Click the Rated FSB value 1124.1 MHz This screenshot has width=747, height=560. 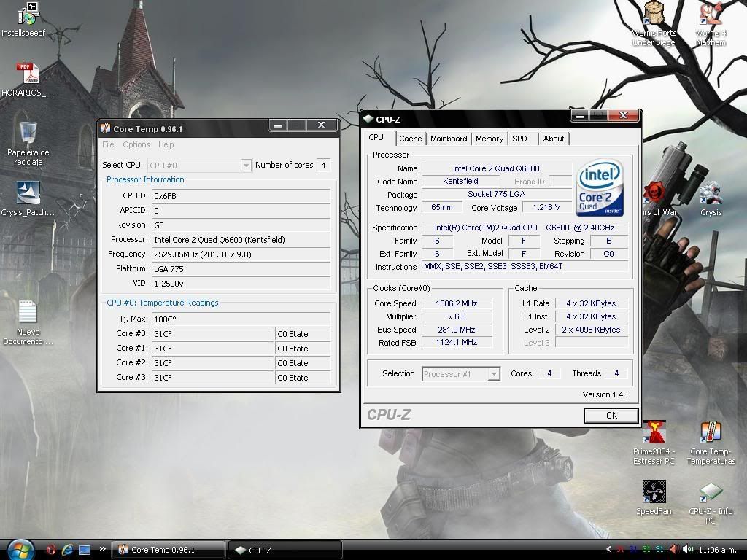coord(457,343)
